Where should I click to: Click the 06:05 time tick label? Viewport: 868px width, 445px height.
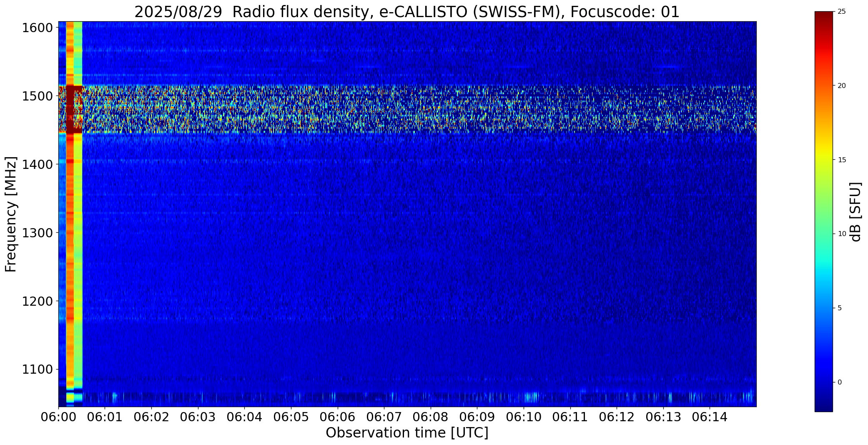291,417
